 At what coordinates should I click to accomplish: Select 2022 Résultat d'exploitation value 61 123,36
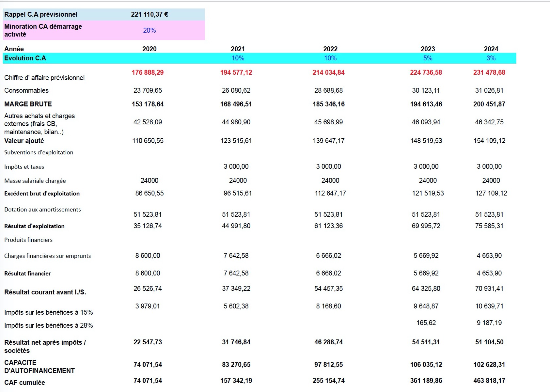click(328, 226)
